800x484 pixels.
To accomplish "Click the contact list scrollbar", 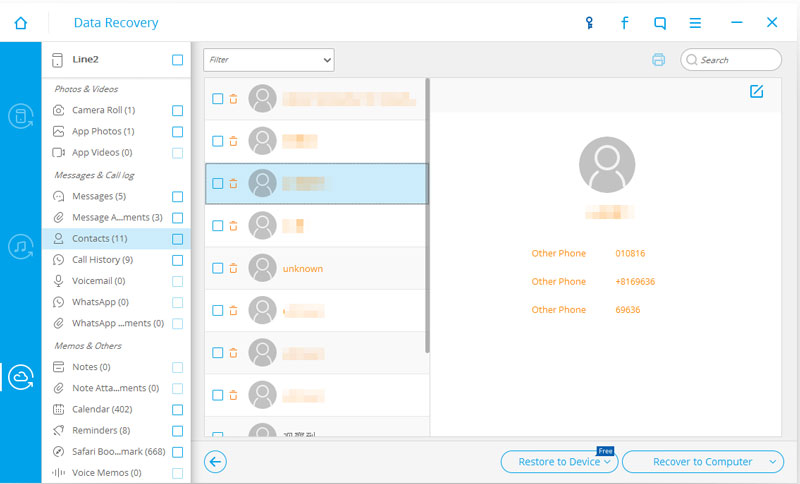I will pos(428,216).
